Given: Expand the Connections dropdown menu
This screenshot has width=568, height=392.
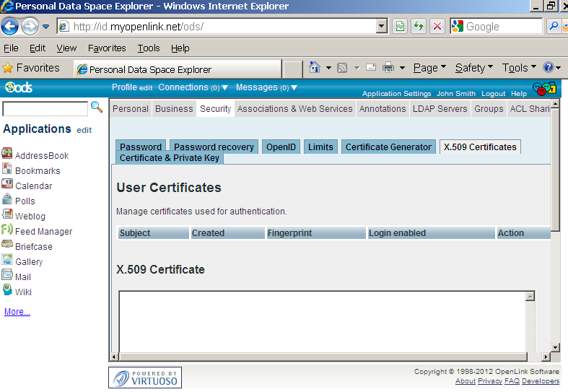Looking at the screenshot, I should [x=224, y=88].
